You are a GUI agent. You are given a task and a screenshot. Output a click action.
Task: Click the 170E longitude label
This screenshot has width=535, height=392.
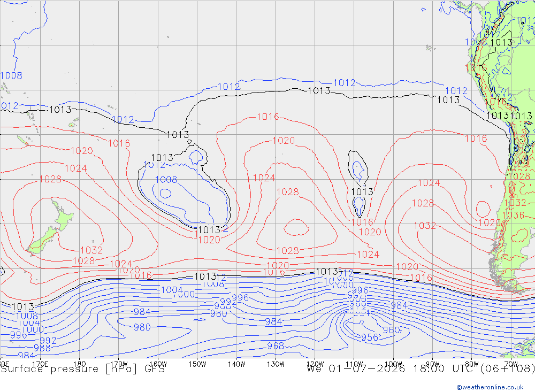pos(40,364)
